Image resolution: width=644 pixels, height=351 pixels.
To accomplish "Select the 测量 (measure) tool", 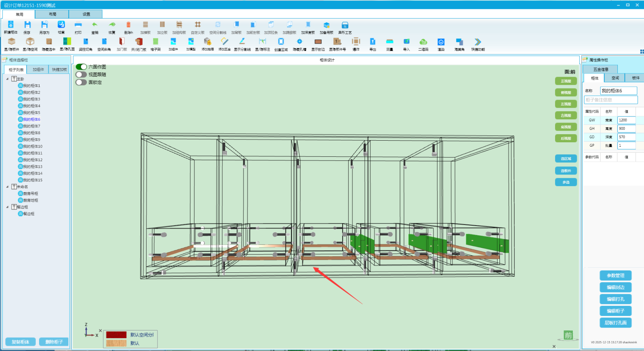I will (390, 42).
